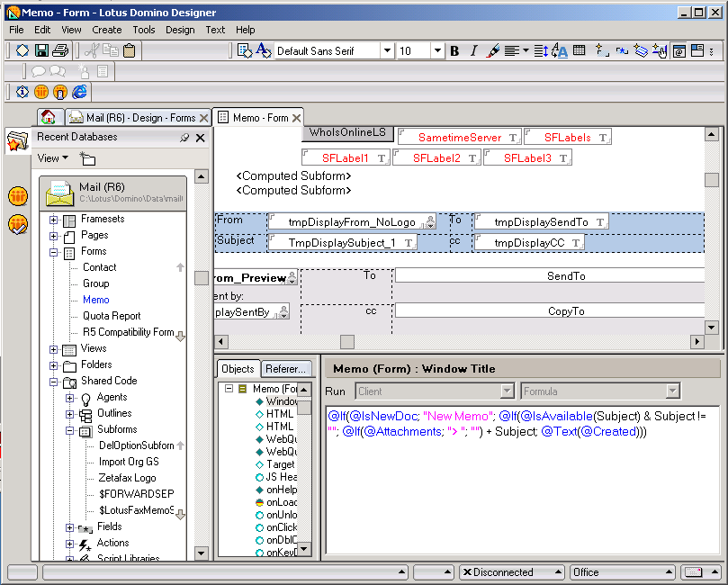
Task: Select the Reference tab in the objects pane
Action: (x=286, y=369)
